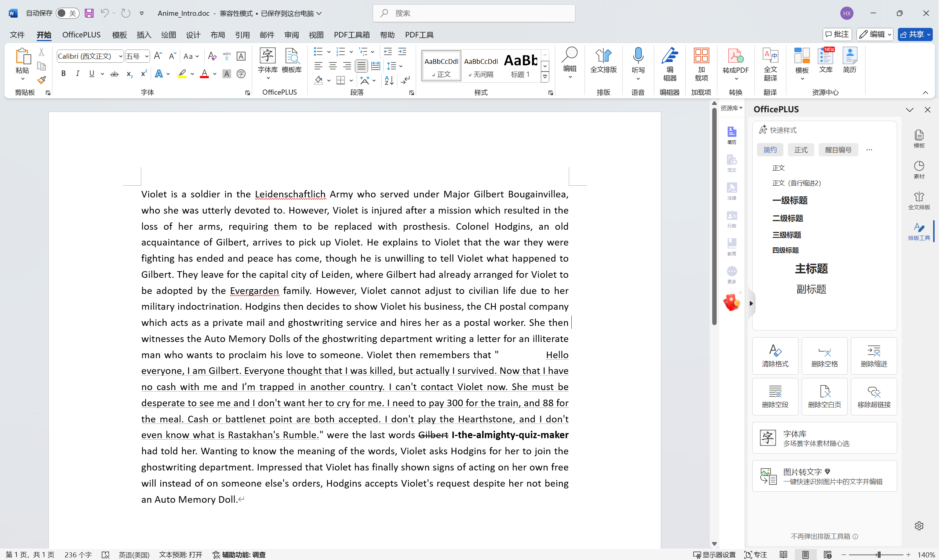
Task: Toggle Italic formatting
Action: point(77,74)
